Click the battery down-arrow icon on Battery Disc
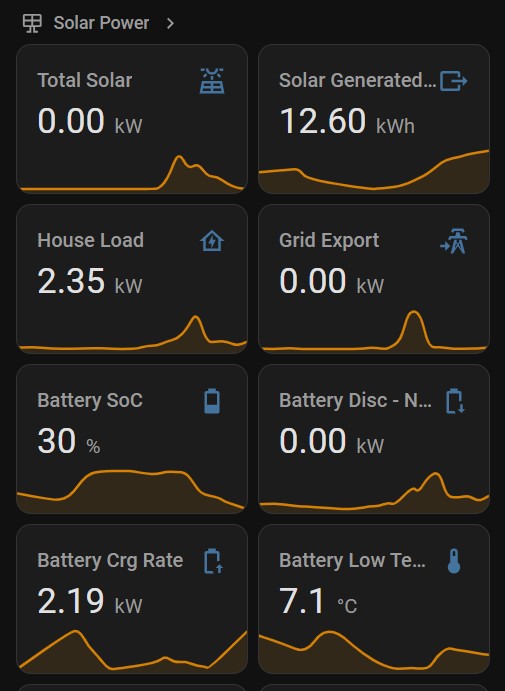505x691 pixels. tap(455, 401)
